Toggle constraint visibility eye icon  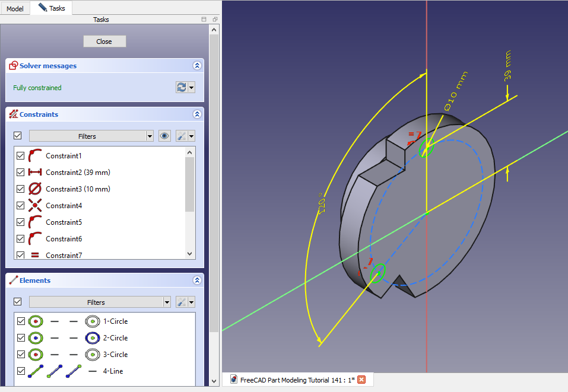tap(165, 136)
